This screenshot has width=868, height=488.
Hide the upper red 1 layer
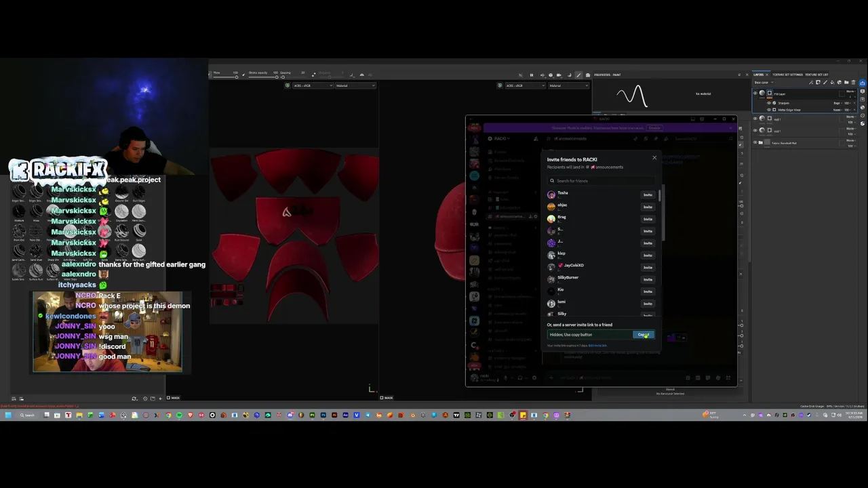point(755,119)
